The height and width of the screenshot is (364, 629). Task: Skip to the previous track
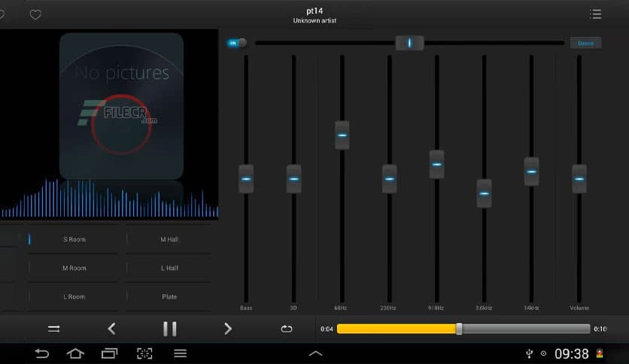click(x=112, y=329)
